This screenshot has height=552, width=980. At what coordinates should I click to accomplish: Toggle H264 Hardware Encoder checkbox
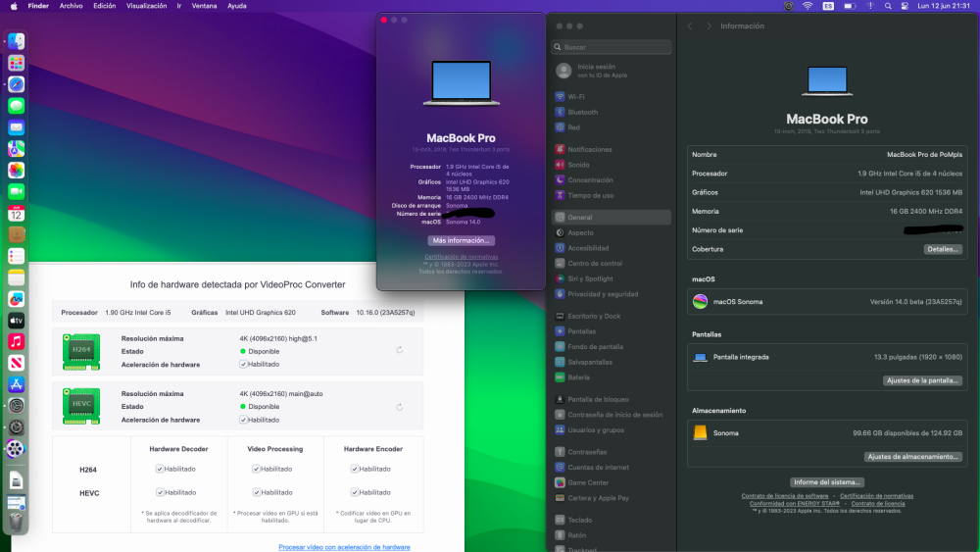click(355, 469)
